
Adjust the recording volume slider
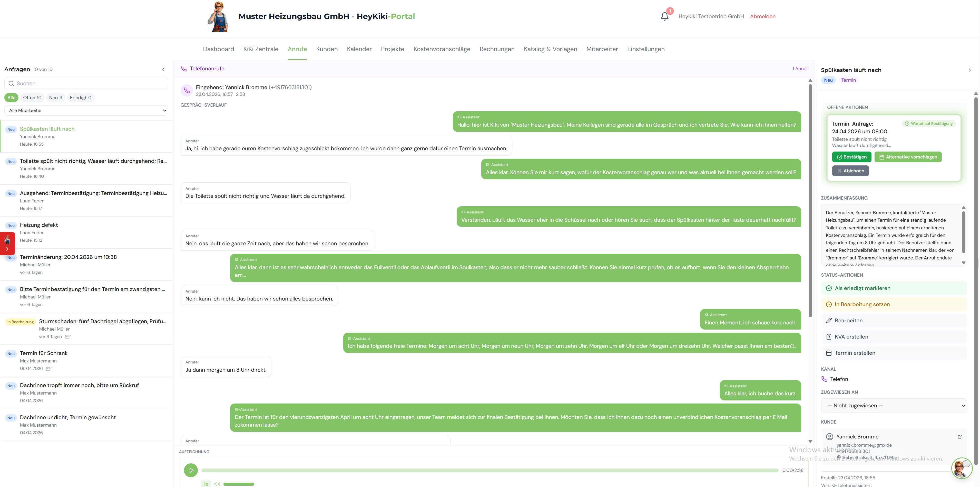click(239, 484)
